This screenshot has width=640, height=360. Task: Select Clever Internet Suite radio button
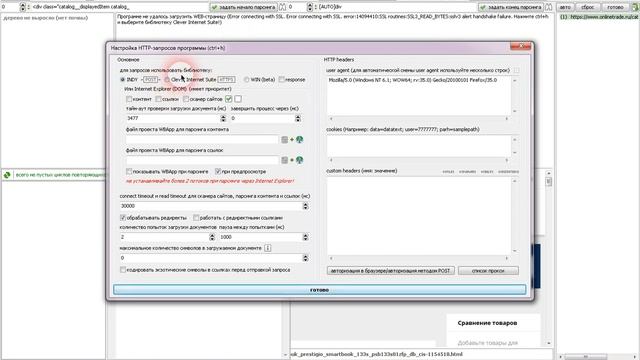(167, 80)
